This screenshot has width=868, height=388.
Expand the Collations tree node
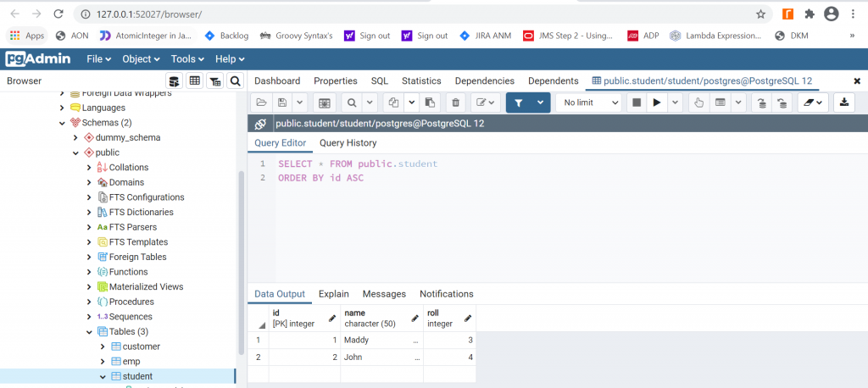click(89, 167)
